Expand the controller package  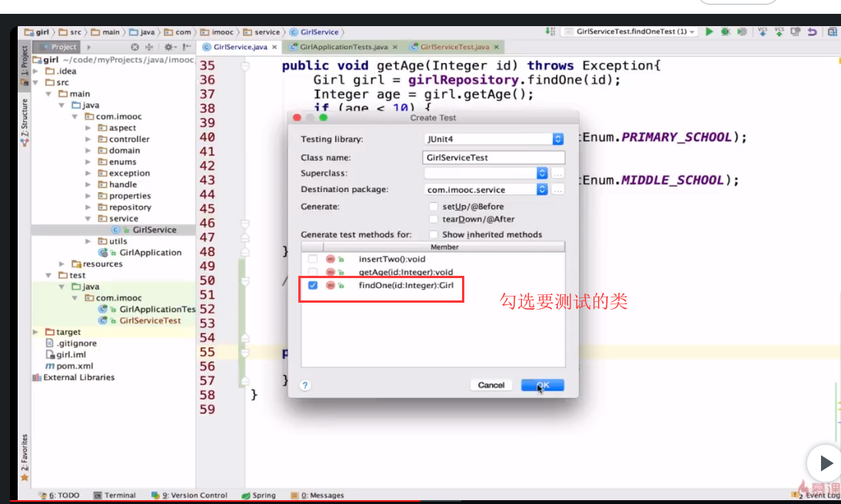click(x=88, y=139)
